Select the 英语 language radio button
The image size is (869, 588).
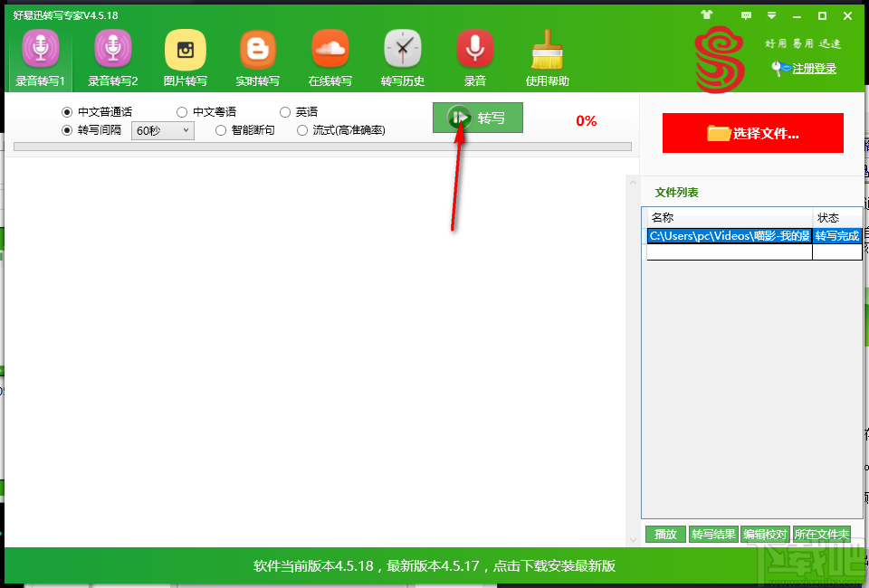285,111
